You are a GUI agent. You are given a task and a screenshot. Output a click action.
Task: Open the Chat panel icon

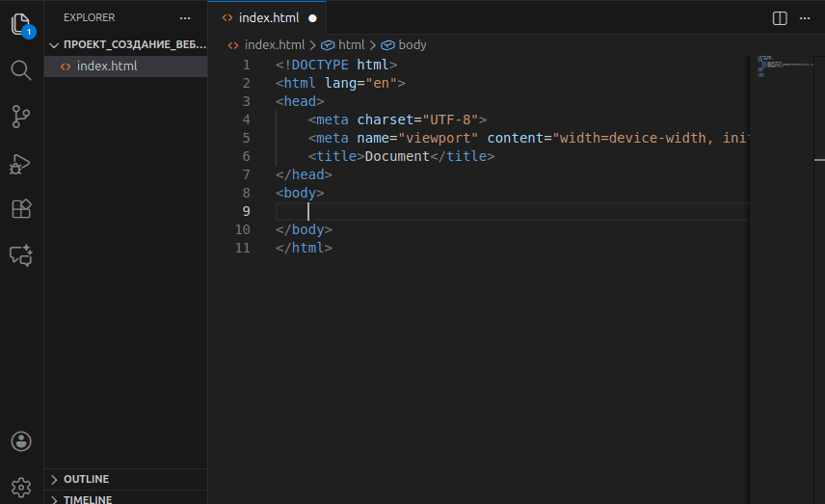click(21, 255)
